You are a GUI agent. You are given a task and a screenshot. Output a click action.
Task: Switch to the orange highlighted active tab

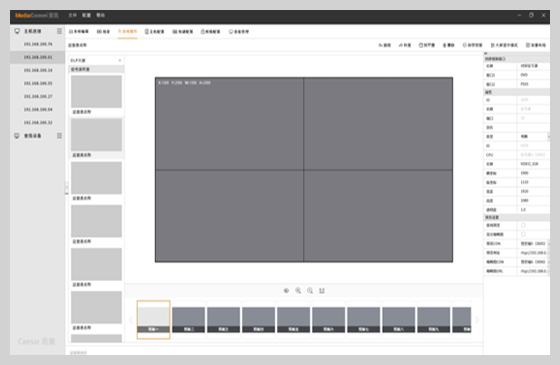click(x=128, y=31)
